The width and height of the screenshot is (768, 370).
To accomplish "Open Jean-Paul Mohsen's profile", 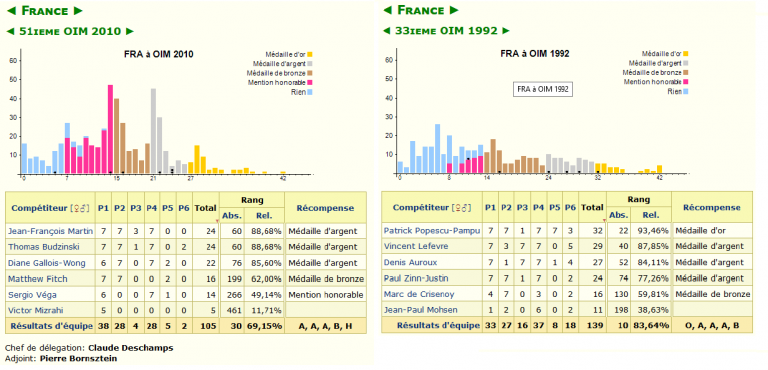I will pyautogui.click(x=420, y=310).
